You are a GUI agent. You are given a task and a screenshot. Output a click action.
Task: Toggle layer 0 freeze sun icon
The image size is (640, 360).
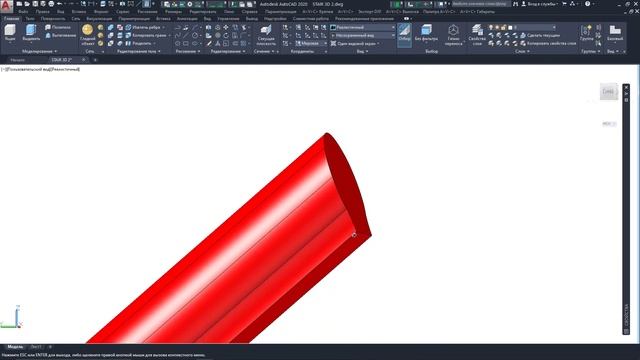tap(497, 27)
